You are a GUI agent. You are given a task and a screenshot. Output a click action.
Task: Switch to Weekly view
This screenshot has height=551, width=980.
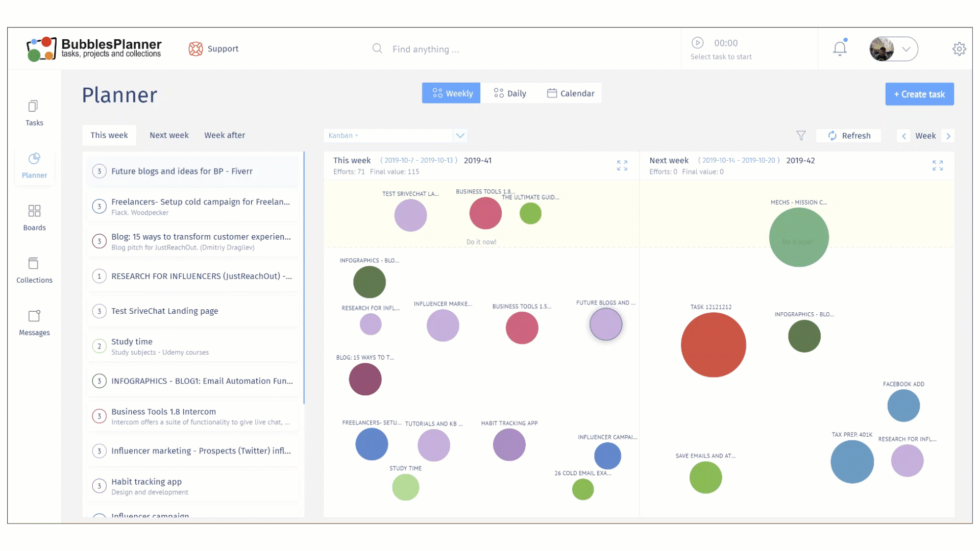[451, 93]
